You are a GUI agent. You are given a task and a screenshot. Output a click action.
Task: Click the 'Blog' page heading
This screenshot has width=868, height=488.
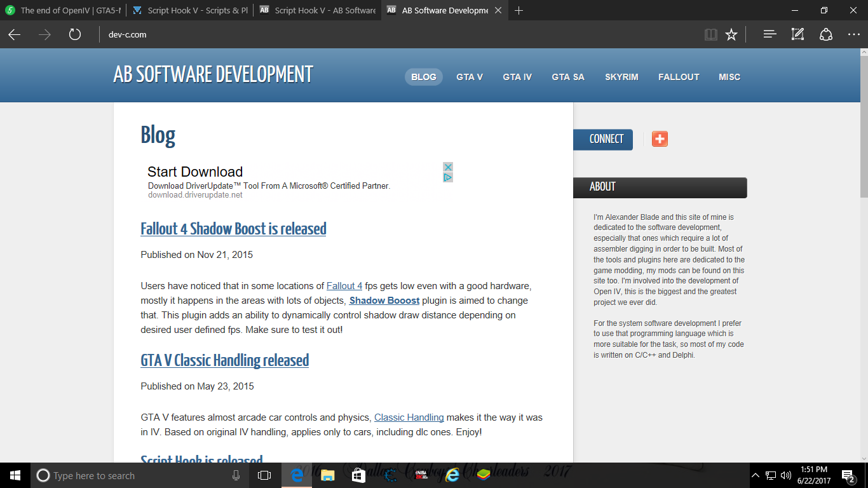(158, 135)
